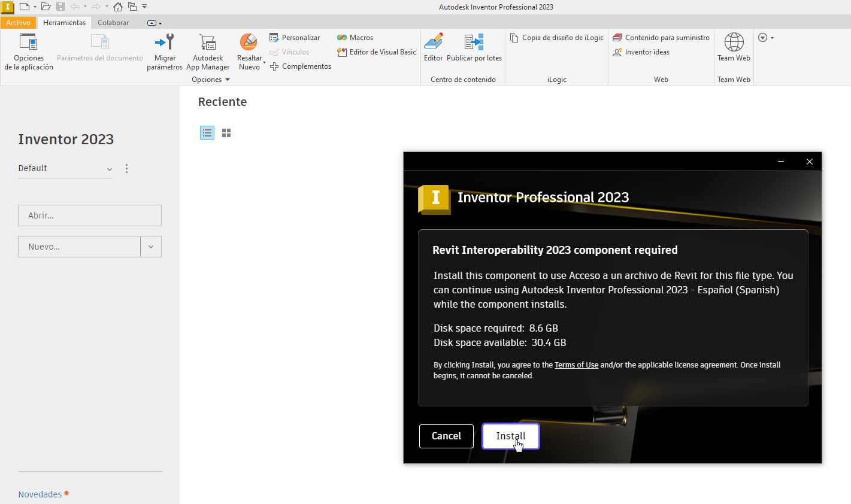Open customize quick access toolbar arrow
Image resolution: width=851 pixels, height=504 pixels.
(144, 7)
